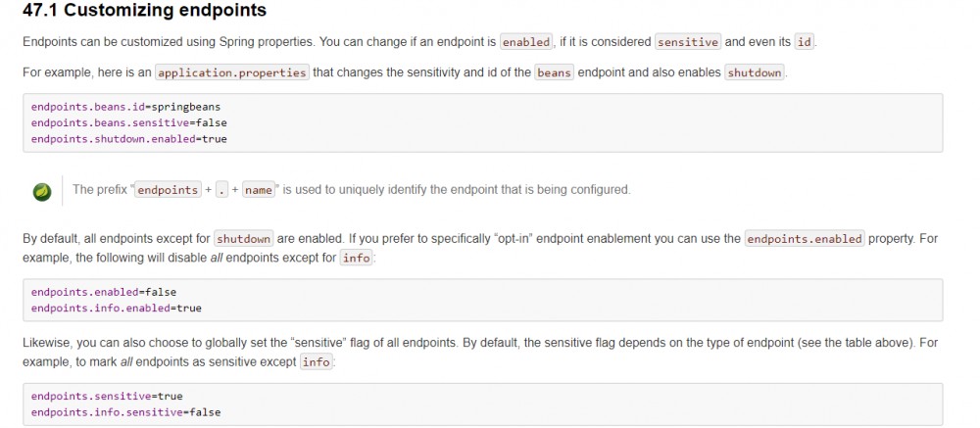Click 'shutdown' in the 'By default' paragraph
The image size is (980, 428).
pyautogui.click(x=244, y=239)
